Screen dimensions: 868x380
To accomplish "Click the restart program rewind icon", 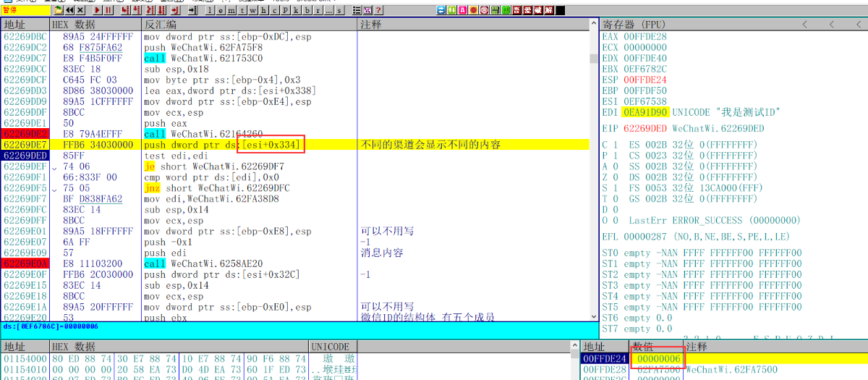I will [69, 10].
